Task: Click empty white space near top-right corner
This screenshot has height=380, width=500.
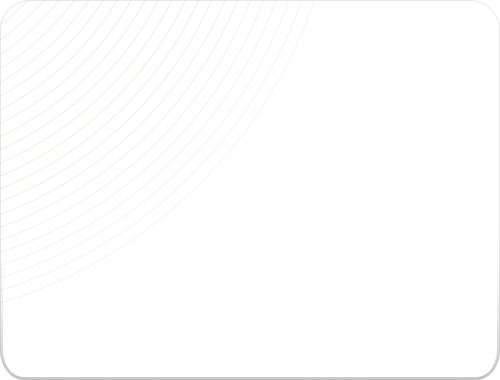Action: tap(460, 30)
